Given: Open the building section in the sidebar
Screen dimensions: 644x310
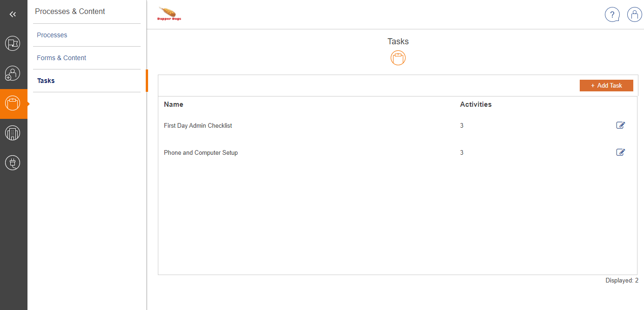Looking at the screenshot, I should tap(13, 133).
